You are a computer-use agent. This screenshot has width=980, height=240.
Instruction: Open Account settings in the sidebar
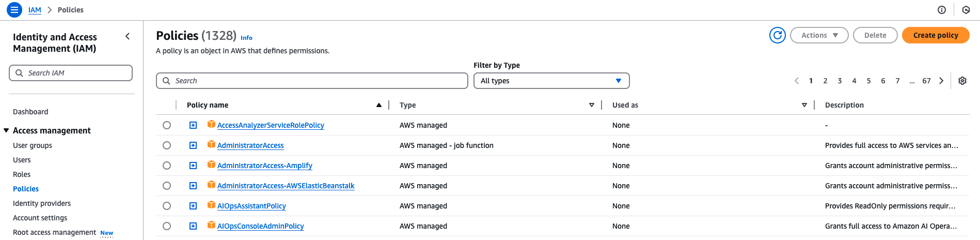click(40, 218)
